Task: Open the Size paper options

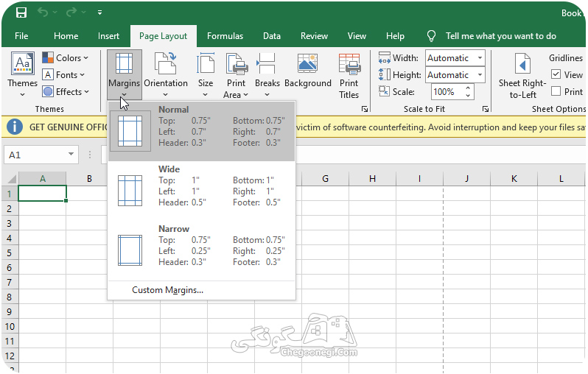Action: click(206, 74)
